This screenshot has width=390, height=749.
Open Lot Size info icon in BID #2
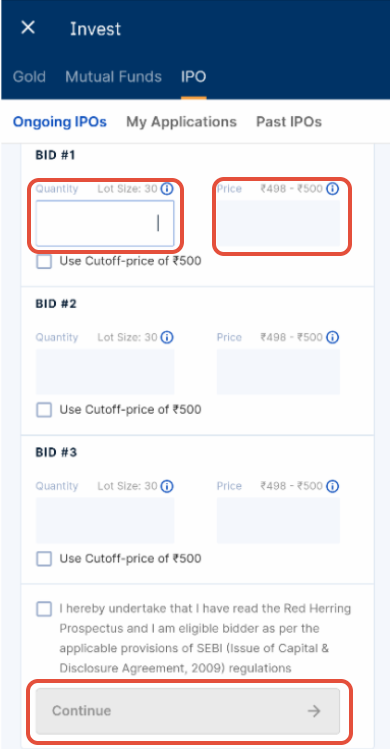pyautogui.click(x=166, y=338)
